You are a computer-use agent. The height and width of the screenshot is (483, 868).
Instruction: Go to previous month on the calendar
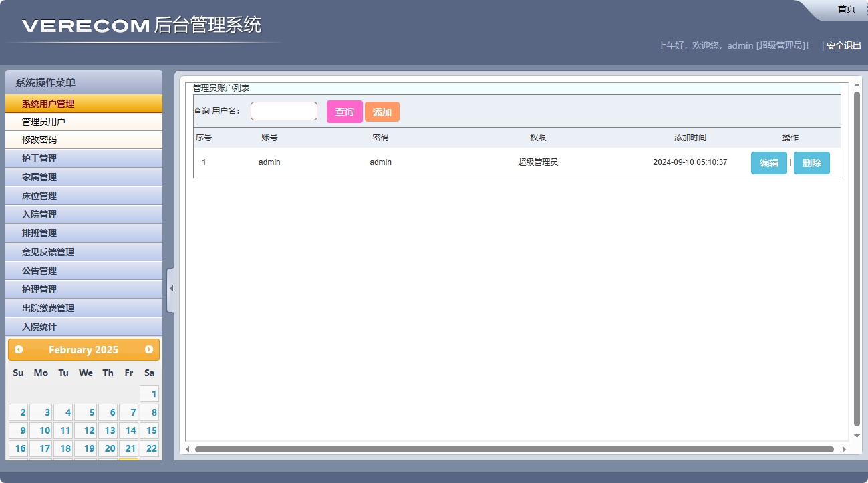(x=17, y=349)
